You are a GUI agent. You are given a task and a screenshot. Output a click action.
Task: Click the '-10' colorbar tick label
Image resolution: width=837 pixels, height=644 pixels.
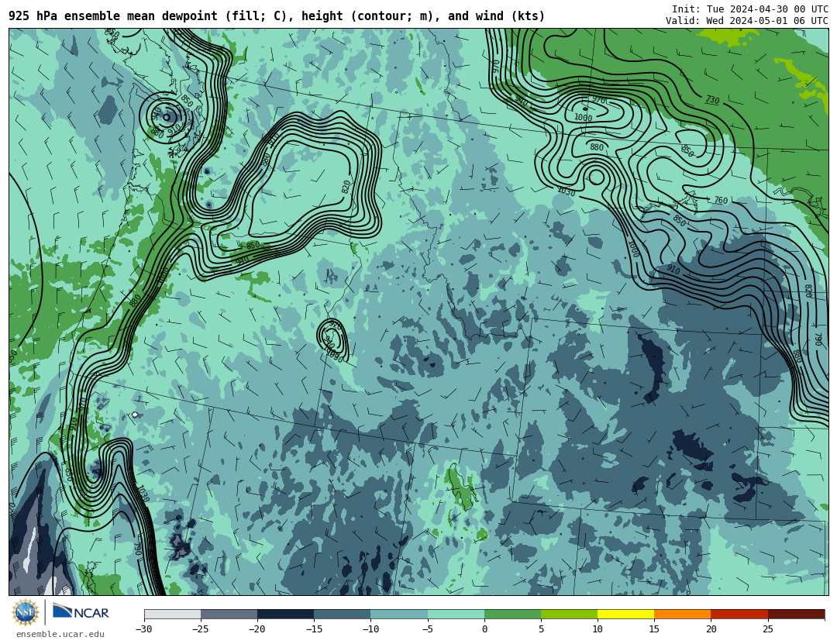pos(370,629)
